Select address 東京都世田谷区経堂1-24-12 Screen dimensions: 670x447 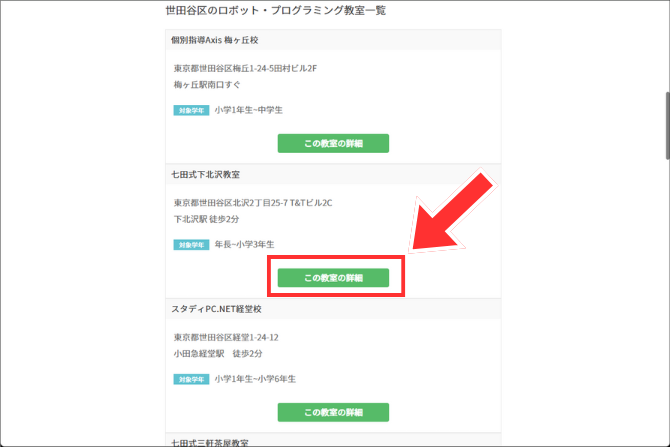click(226, 337)
